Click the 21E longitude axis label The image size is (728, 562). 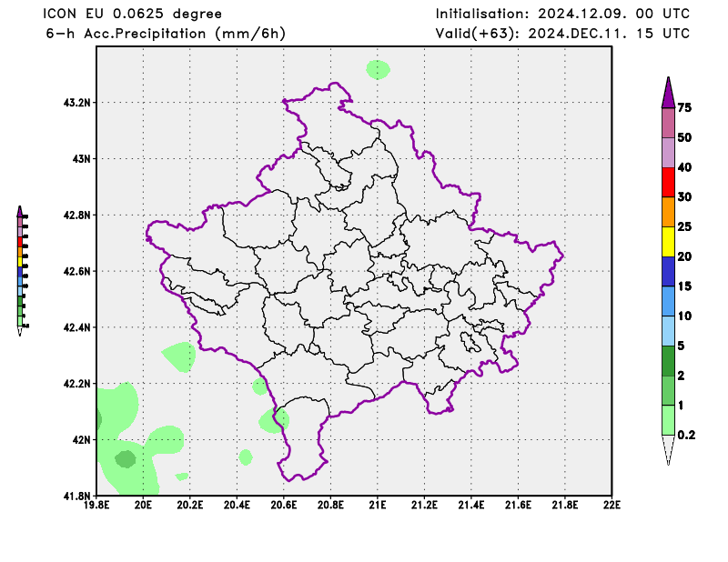378,505
